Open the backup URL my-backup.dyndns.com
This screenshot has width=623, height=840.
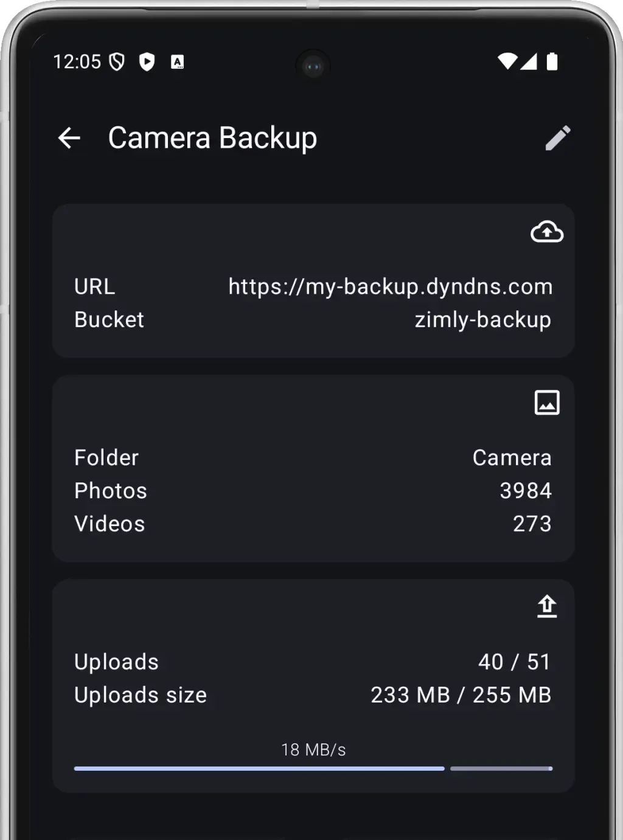tap(390, 286)
